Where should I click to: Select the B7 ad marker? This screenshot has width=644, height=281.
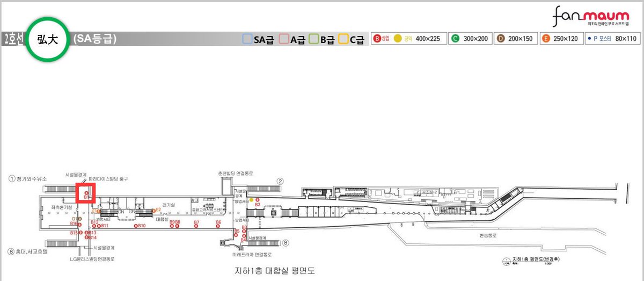(x=196, y=226)
